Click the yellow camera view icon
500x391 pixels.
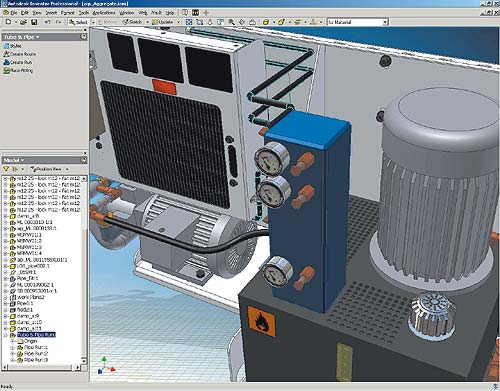click(x=281, y=22)
